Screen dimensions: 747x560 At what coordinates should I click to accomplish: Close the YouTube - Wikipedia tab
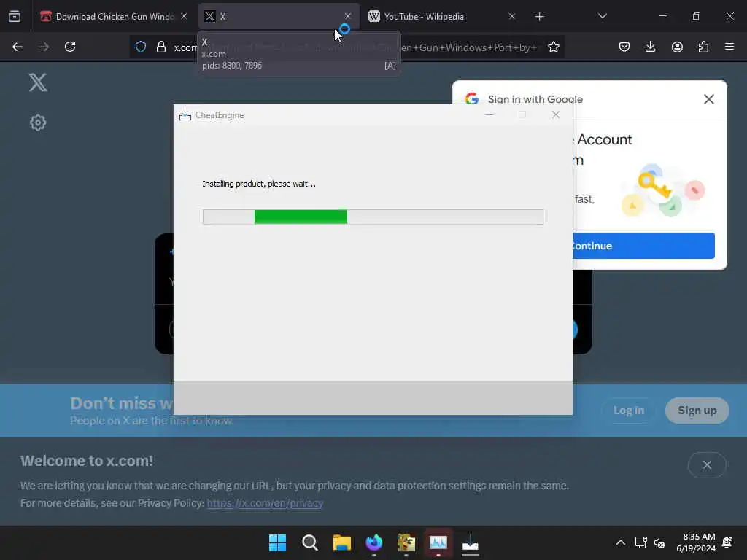511,16
